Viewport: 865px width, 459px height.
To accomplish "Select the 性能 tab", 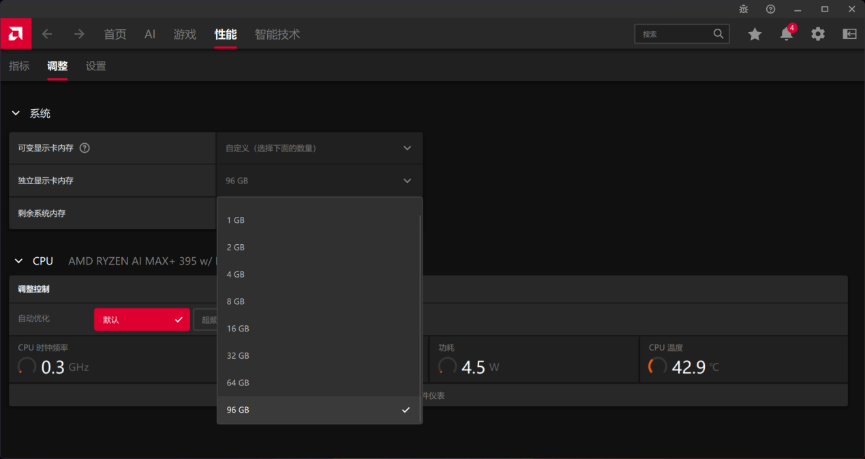I will click(x=226, y=34).
